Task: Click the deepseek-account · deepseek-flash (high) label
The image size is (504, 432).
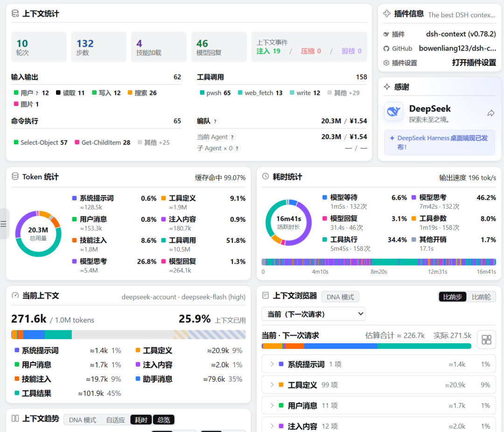Action: pyautogui.click(x=183, y=297)
